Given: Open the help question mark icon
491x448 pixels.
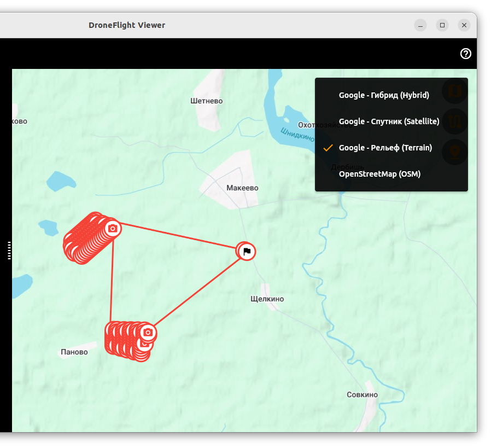Looking at the screenshot, I should [466, 54].
